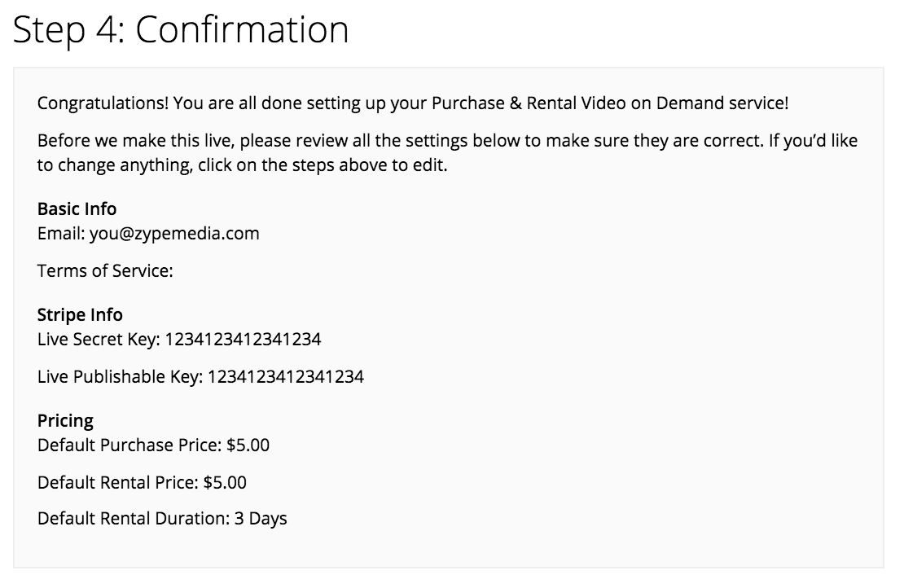Click the Default Rental Duration 3 Days line

pos(162,519)
